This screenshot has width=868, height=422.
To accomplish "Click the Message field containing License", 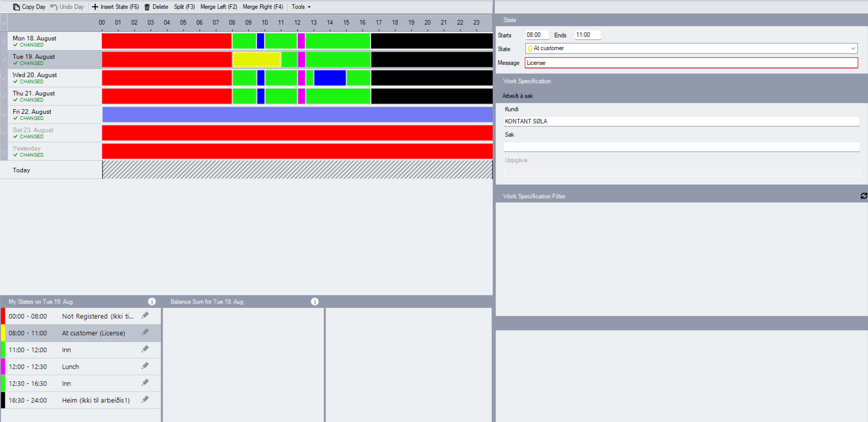I will (691, 63).
